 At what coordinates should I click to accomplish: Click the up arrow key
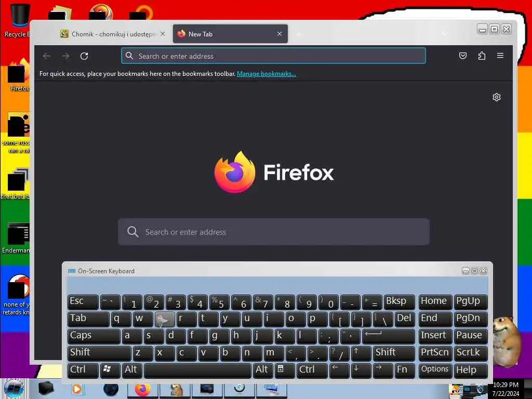361,353
